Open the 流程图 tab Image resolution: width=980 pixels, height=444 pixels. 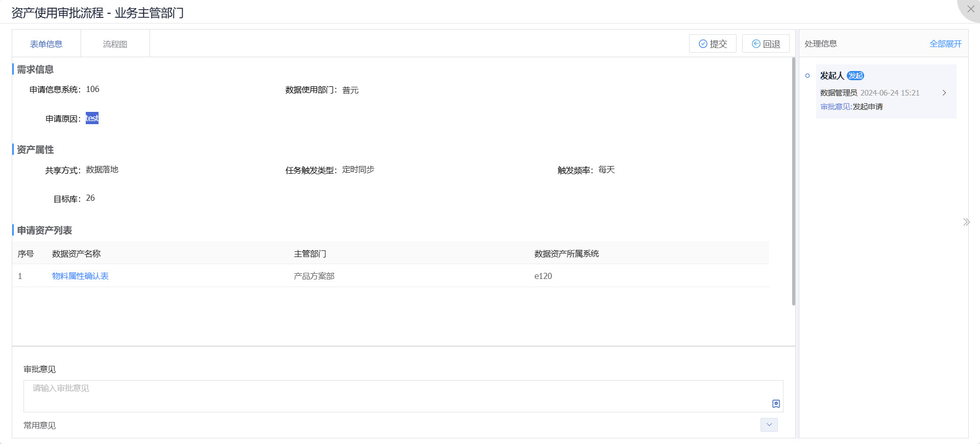pyautogui.click(x=115, y=44)
